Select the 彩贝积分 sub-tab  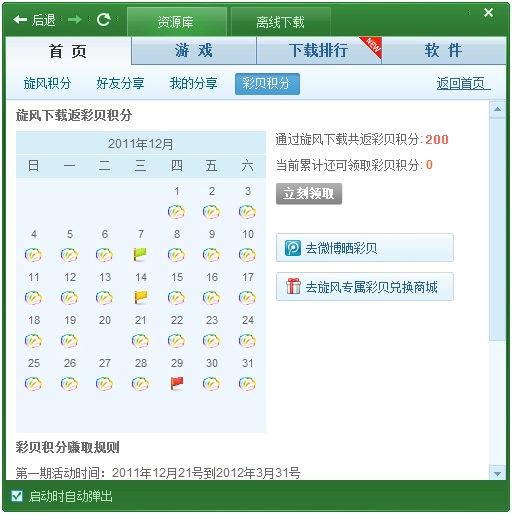(267, 84)
